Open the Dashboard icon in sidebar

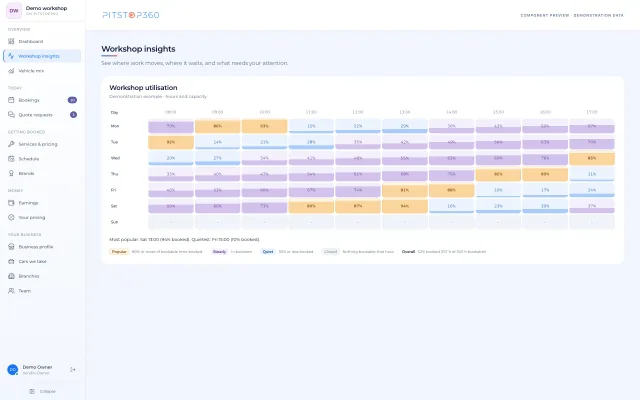11,41
